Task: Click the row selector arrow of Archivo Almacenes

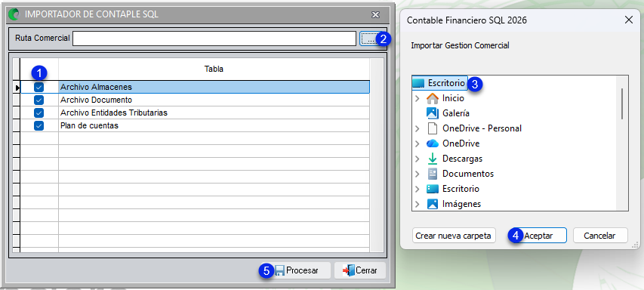Action: coord(17,87)
